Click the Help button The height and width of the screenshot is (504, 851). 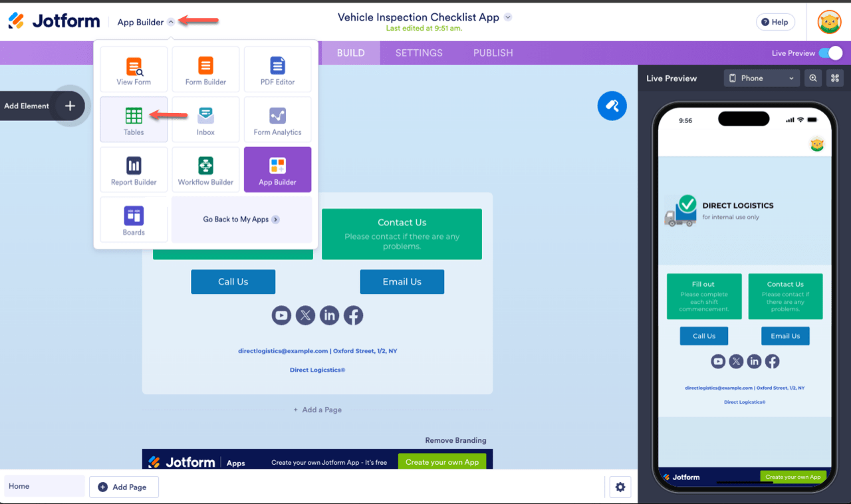(x=775, y=22)
